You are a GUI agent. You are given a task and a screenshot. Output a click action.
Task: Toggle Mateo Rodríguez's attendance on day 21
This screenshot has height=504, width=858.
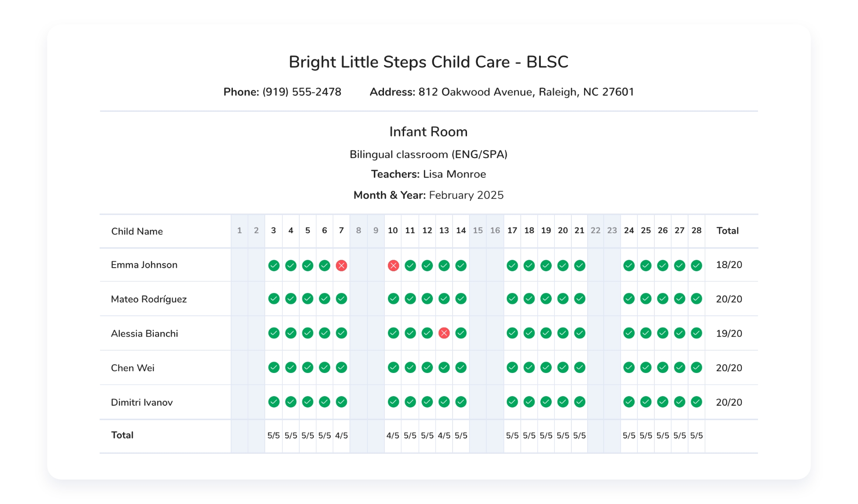(580, 299)
